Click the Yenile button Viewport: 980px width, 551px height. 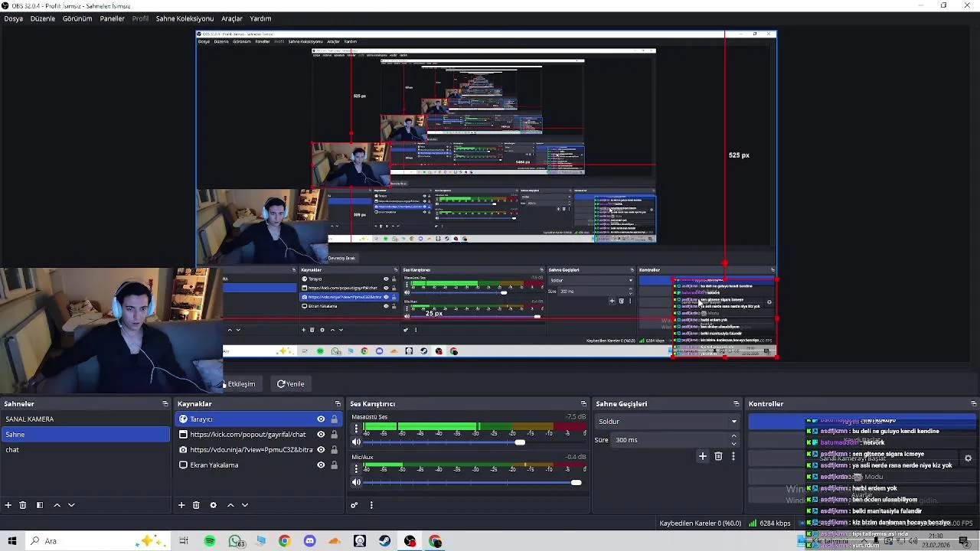click(x=291, y=384)
